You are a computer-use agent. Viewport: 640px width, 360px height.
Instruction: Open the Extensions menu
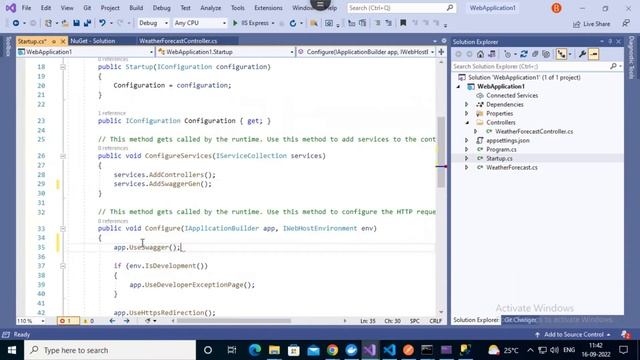tap(268, 8)
